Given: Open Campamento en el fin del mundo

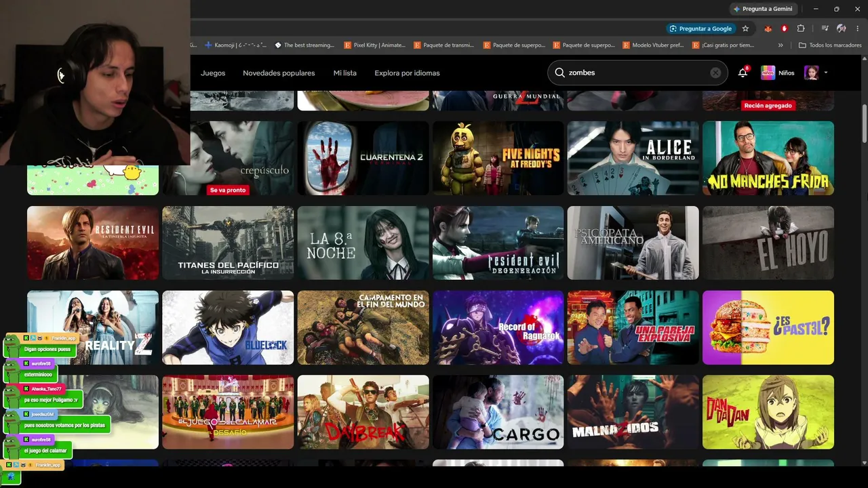Looking at the screenshot, I should 363,327.
